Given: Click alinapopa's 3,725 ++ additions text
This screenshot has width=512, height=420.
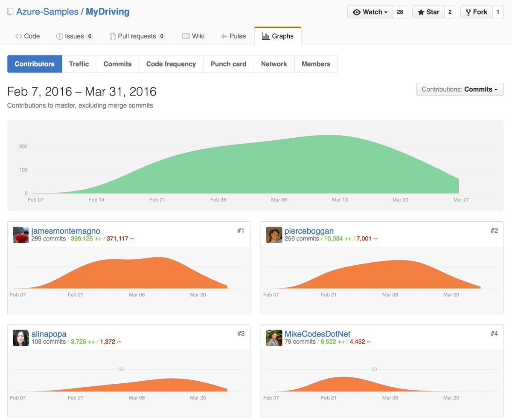Looking at the screenshot, I should tap(83, 342).
